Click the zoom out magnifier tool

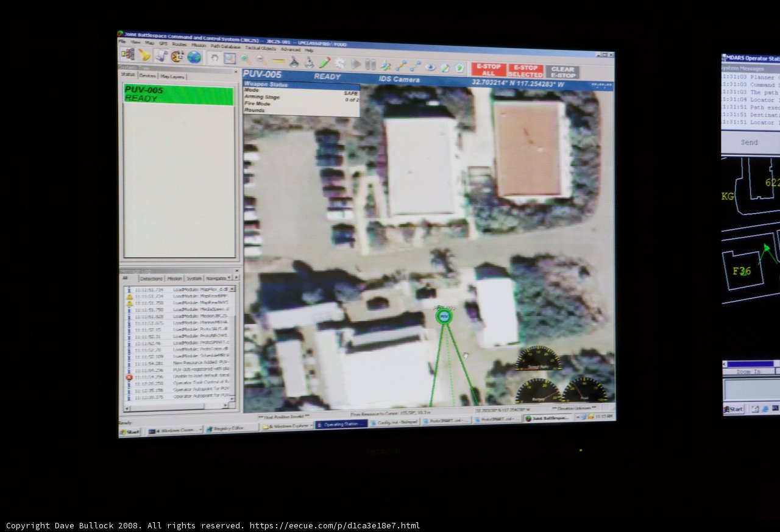[x=261, y=60]
